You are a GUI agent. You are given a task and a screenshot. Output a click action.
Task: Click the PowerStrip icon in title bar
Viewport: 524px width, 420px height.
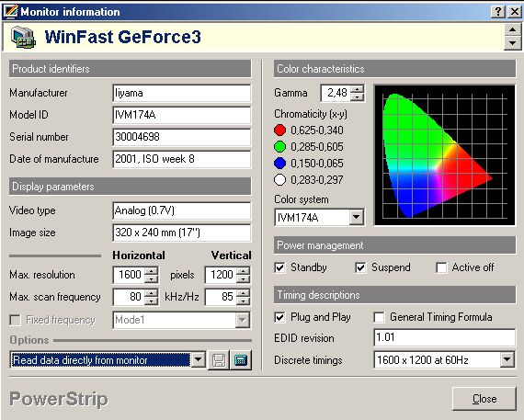10,12
